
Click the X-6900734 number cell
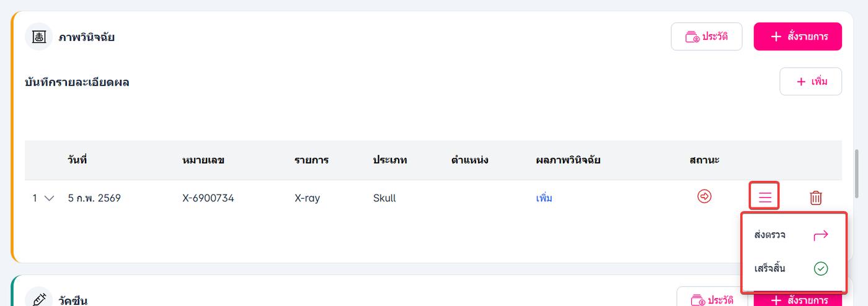click(208, 198)
